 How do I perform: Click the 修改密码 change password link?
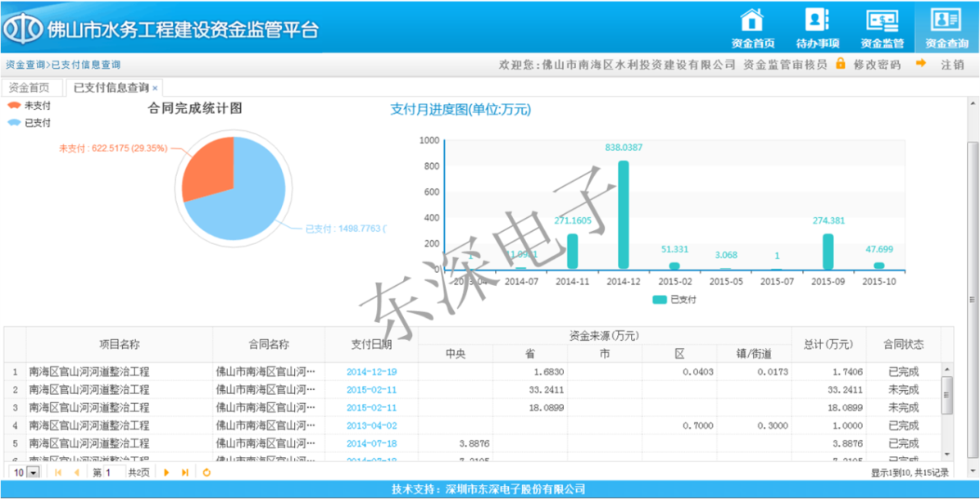[876, 65]
